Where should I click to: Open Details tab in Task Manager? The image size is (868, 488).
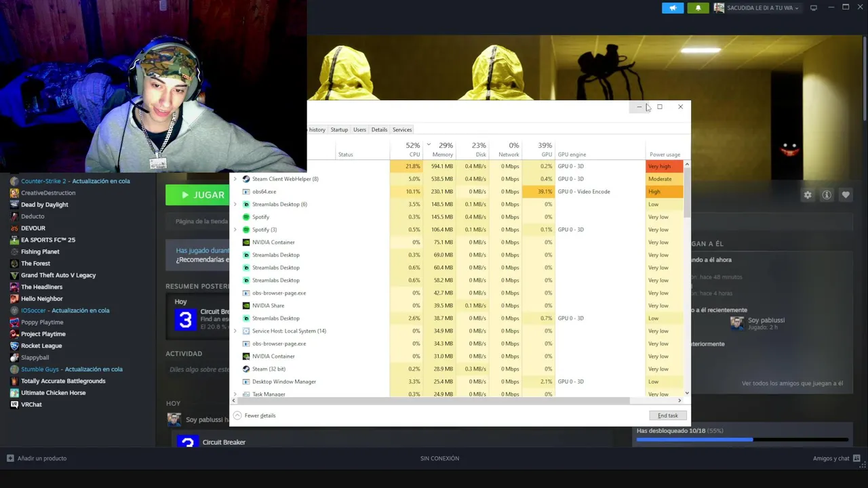click(379, 129)
